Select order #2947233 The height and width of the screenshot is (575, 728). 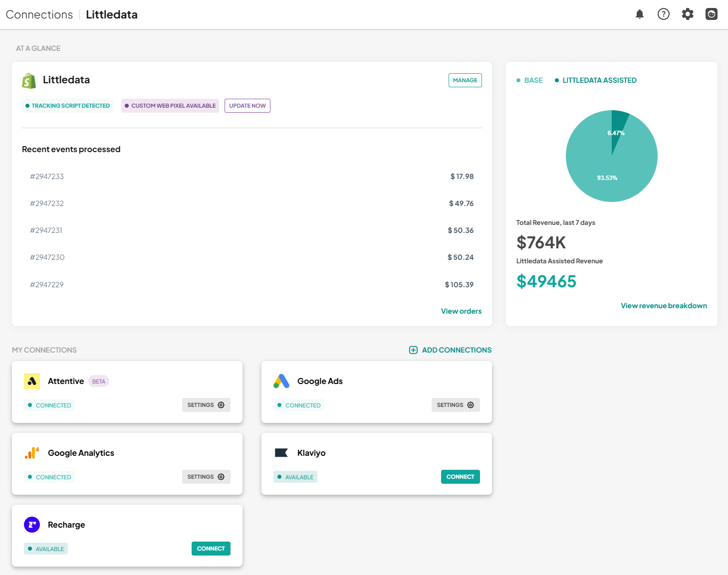47,177
